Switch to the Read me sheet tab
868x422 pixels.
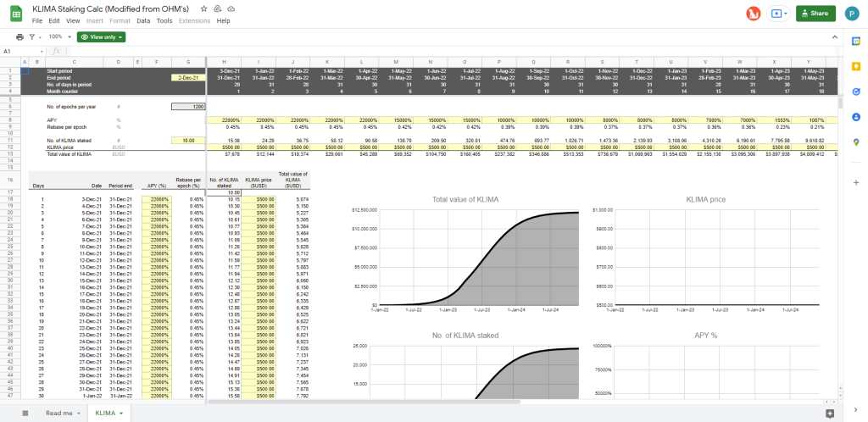[63, 414]
